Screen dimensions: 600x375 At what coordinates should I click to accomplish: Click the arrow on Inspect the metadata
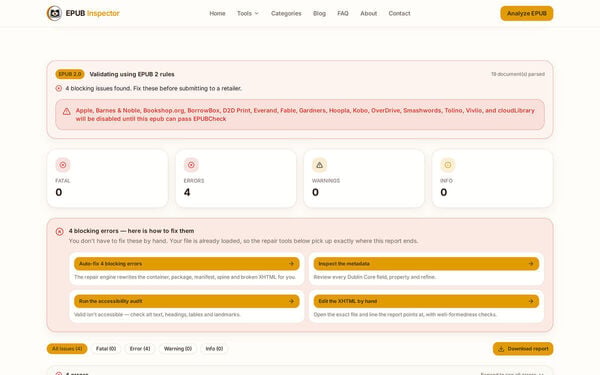(531, 264)
